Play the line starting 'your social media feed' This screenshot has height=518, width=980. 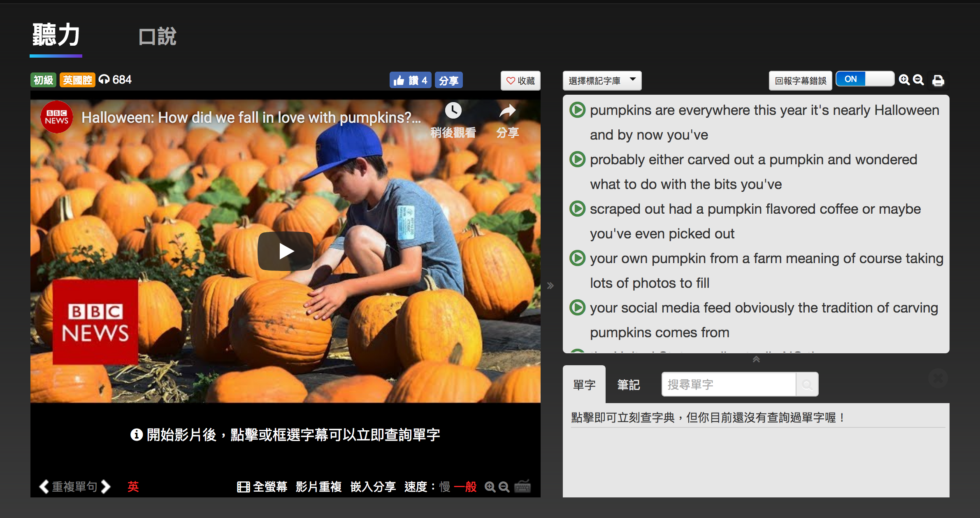[577, 308]
